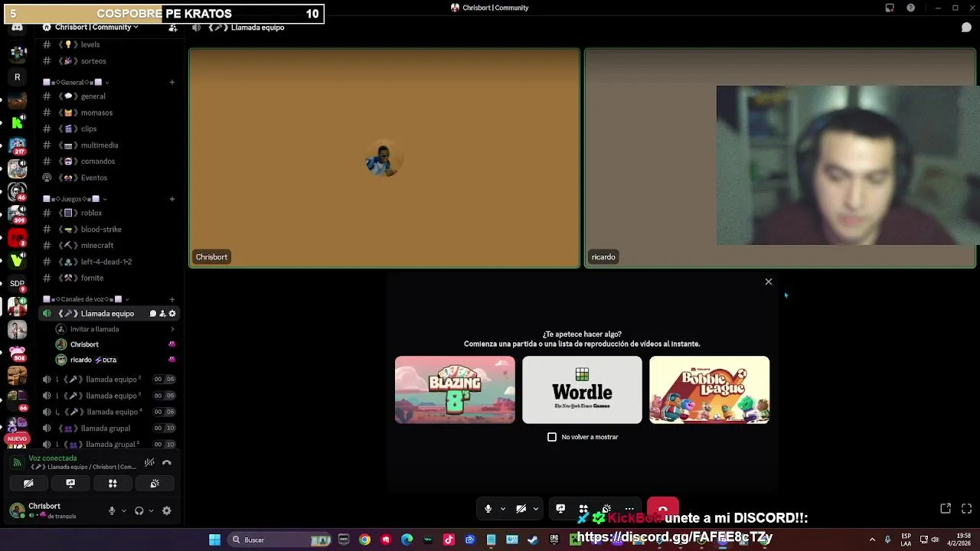This screenshot has height=551, width=980.
Task: Open the clips channel
Action: click(109, 129)
